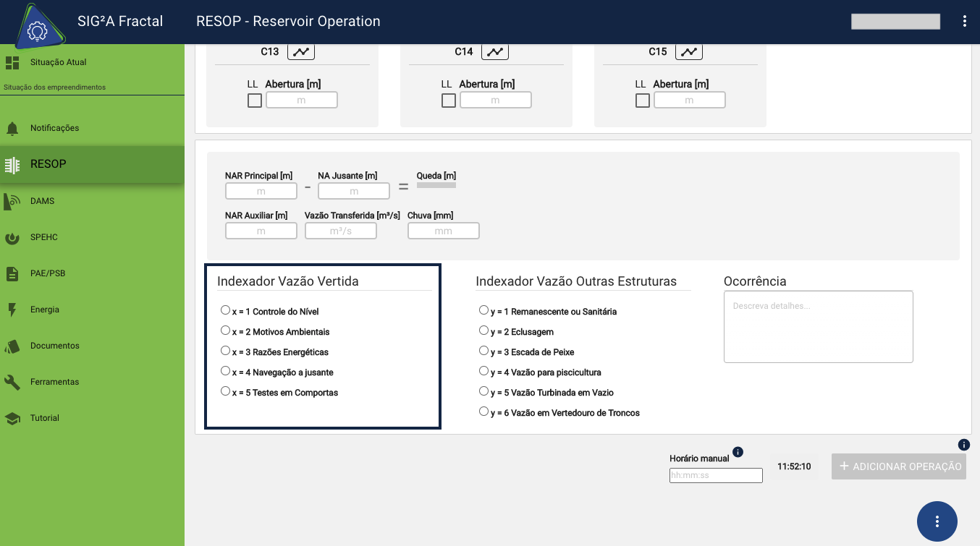Viewport: 980px width, 546px height.
Task: Open the C15 gate chart icon
Action: [689, 52]
